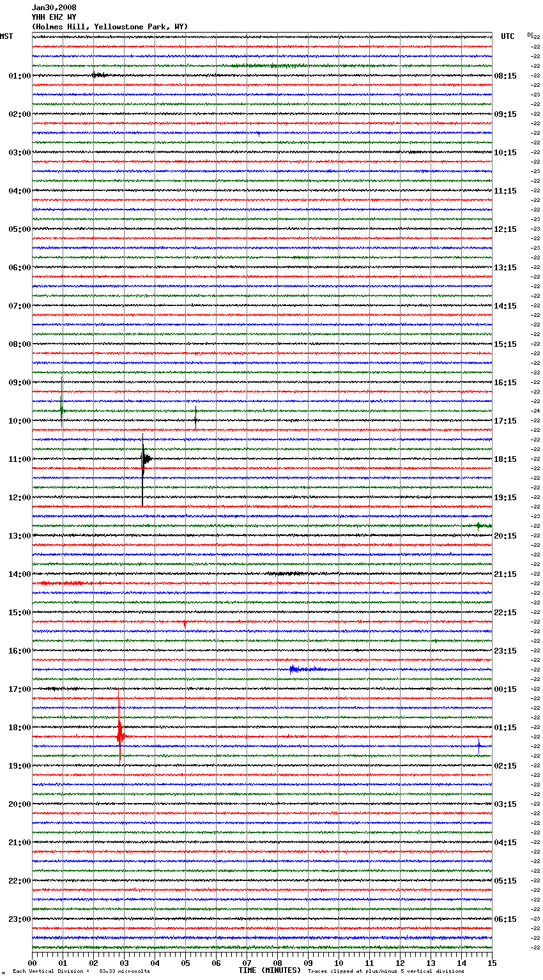Screen dimensions: 543x980
Task: Click the 21:15 UTC time label
Action: pos(505,574)
